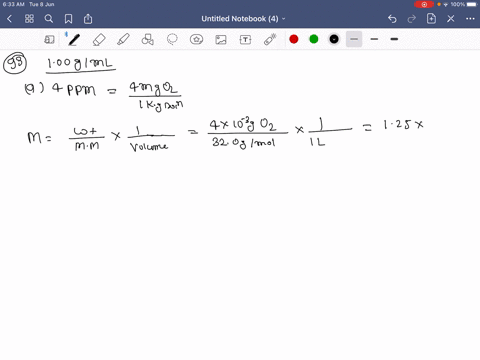
Task: Select the thinnest stroke width
Action: (354, 39)
